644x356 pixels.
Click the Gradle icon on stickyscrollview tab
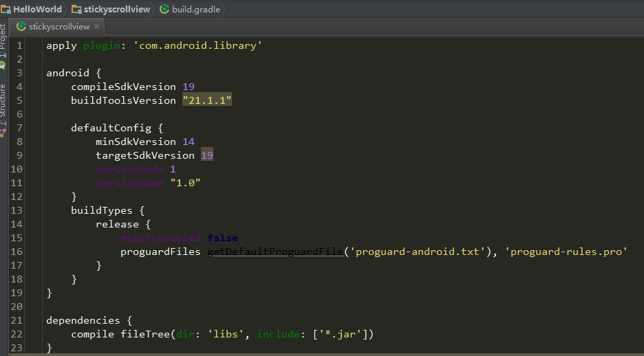point(21,27)
